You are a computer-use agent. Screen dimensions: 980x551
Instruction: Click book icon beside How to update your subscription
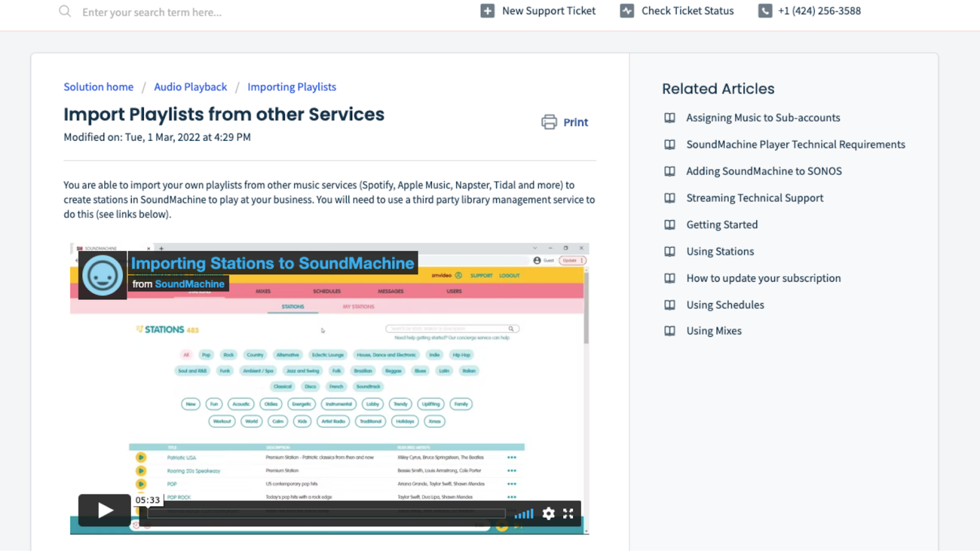pyautogui.click(x=670, y=278)
